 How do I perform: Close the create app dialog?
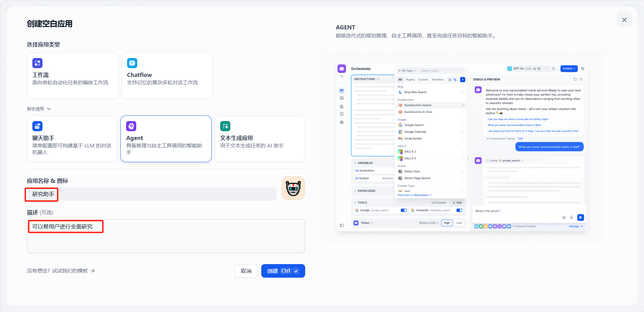tap(624, 20)
